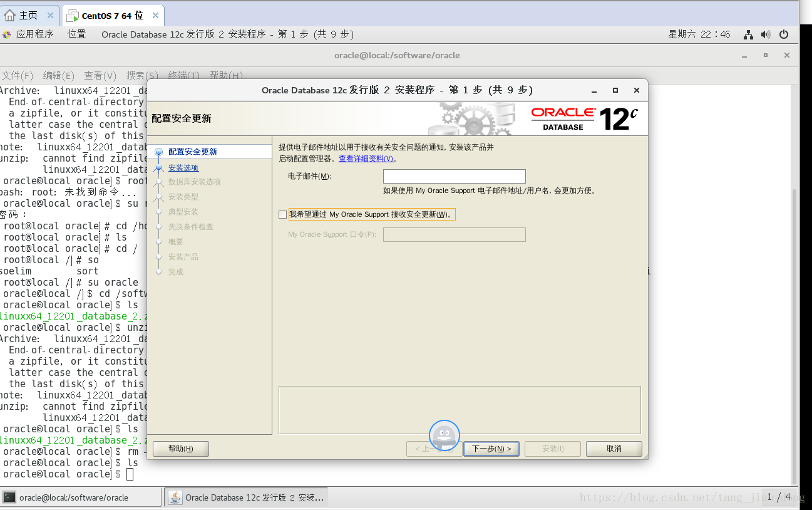Close the CentOS 7 64 位 tab
The height and width of the screenshot is (510, 812).
coord(156,16)
